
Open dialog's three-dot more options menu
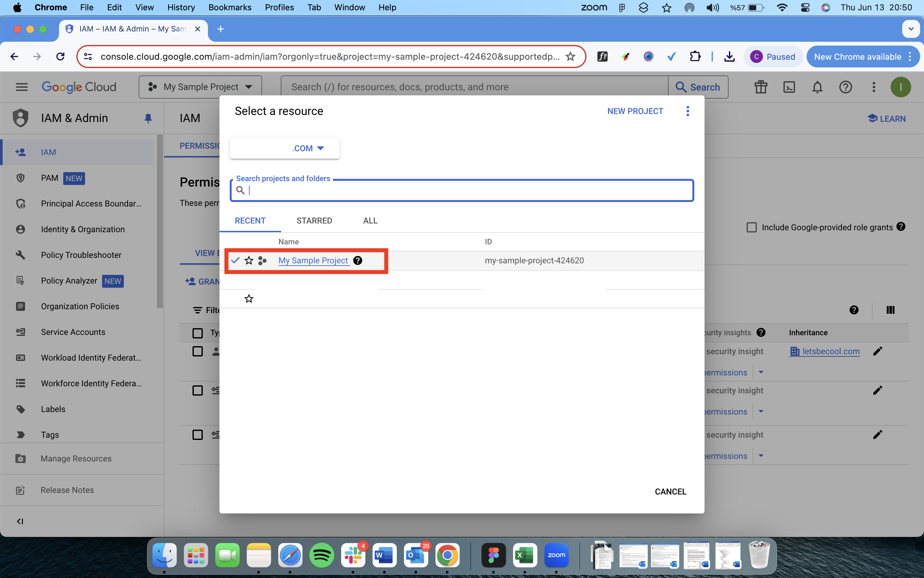pos(688,111)
